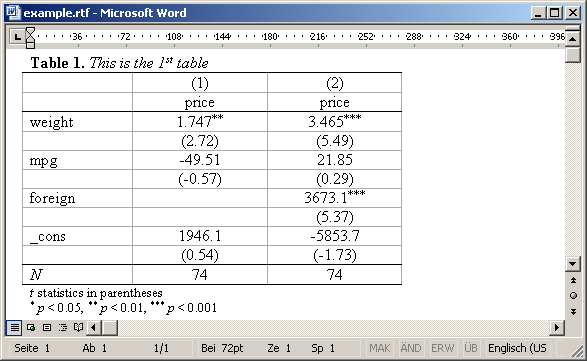Click the '21.85' table cell
This screenshot has height=361, width=587.
335,160
